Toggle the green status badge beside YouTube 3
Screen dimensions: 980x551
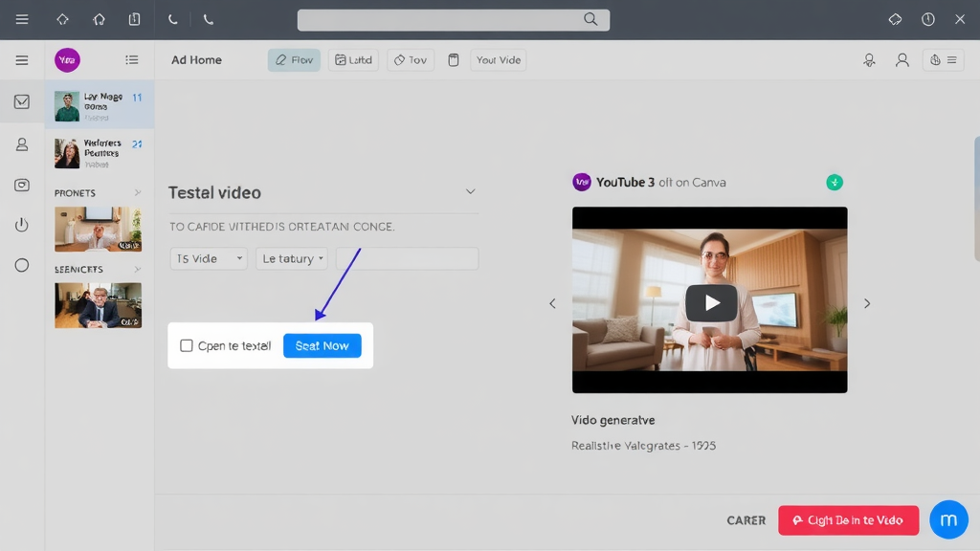point(834,181)
